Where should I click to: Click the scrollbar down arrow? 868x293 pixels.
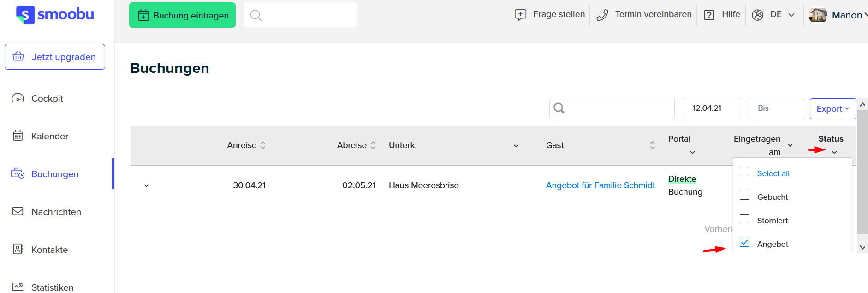[x=862, y=247]
